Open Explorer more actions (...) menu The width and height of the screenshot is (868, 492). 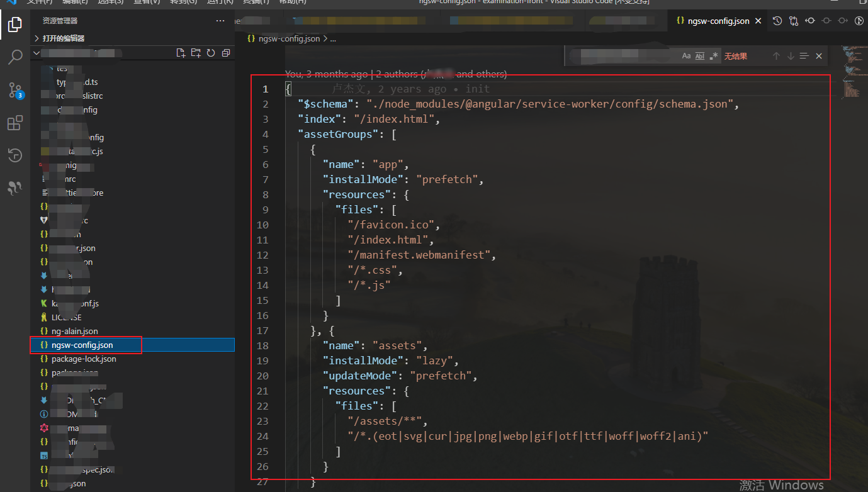(x=220, y=21)
